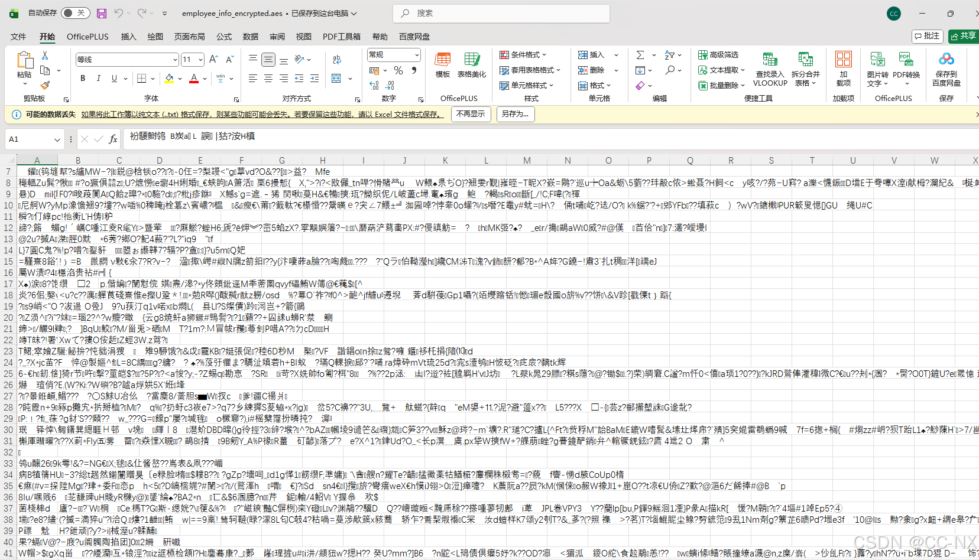Open the 条件格式 conditional formatting dropdown

click(x=523, y=55)
